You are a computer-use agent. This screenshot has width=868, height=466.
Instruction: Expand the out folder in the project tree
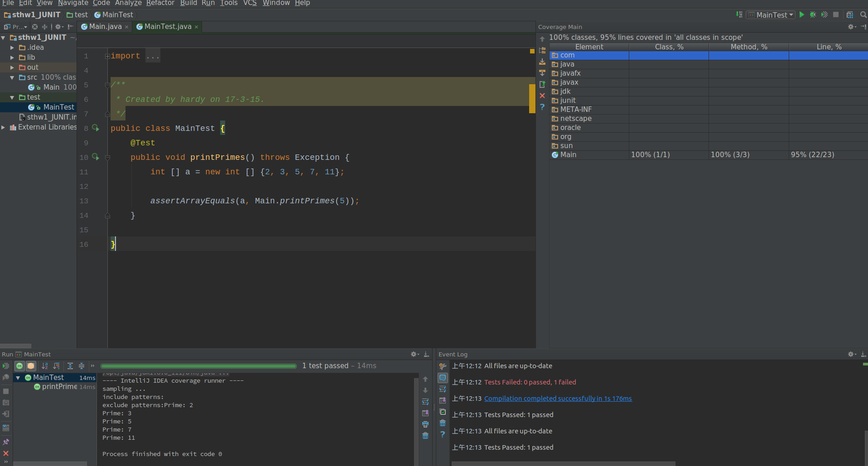tap(12, 67)
